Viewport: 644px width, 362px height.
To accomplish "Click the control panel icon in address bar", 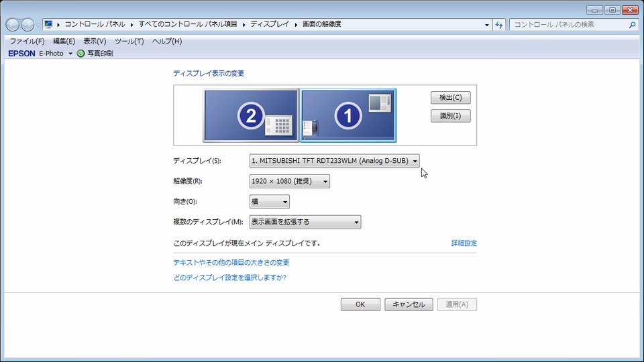I will click(x=49, y=24).
